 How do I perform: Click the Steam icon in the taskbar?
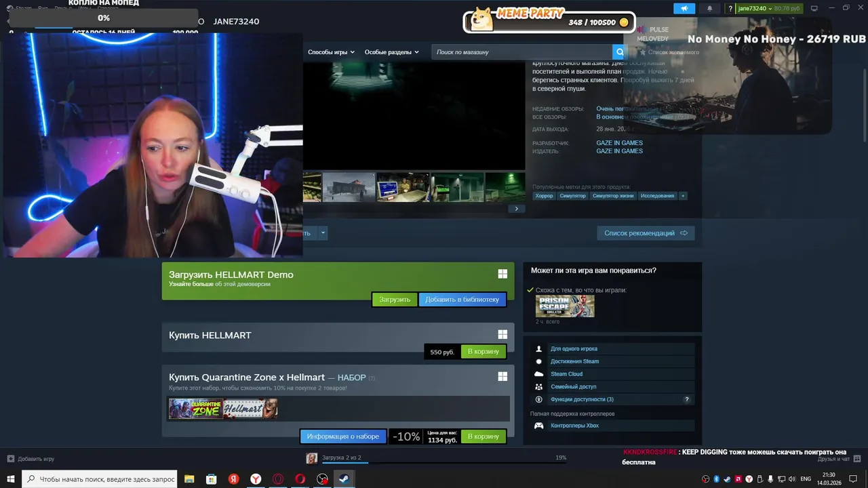click(344, 479)
